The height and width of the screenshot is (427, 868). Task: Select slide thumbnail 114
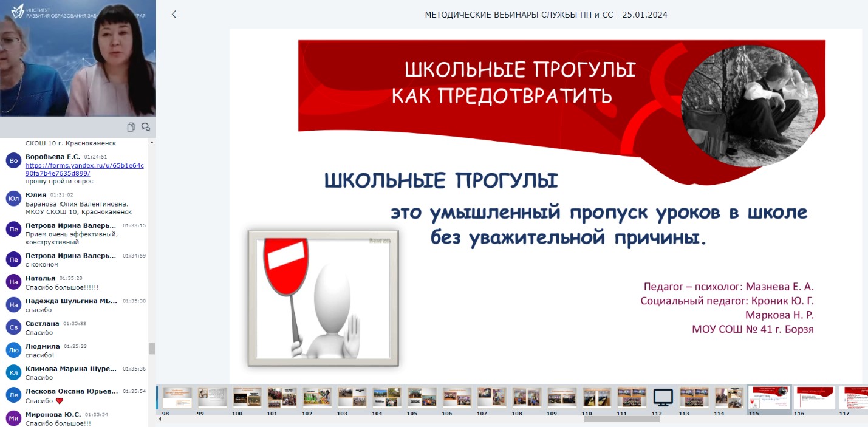click(x=730, y=397)
